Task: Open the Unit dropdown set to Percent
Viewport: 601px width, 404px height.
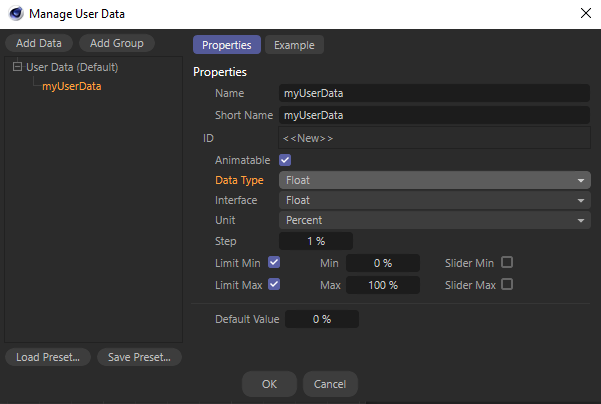Action: (x=435, y=220)
